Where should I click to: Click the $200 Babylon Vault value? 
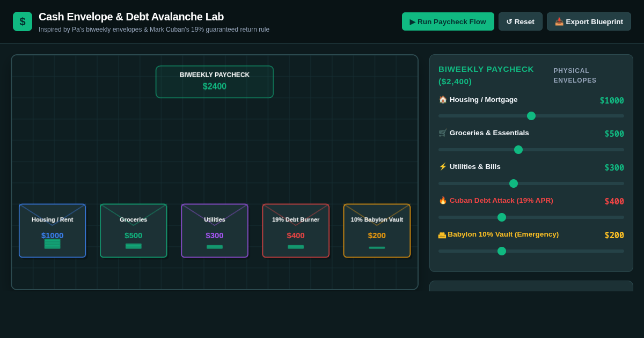(x=614, y=235)
